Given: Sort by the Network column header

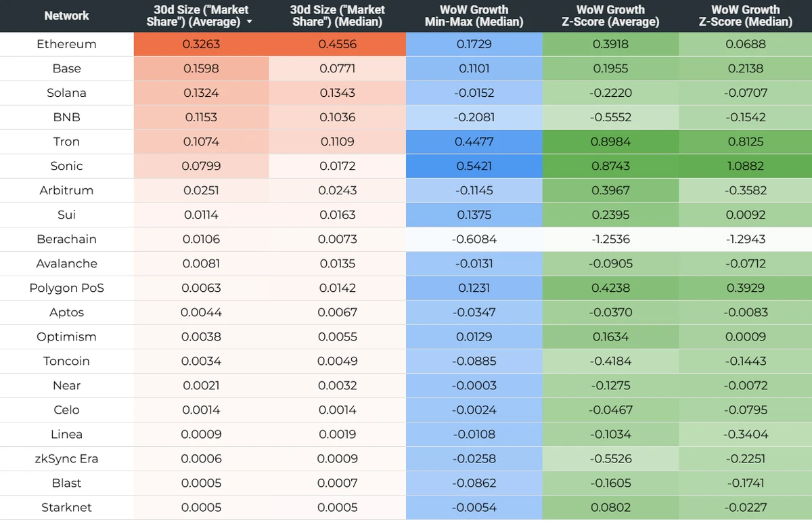Looking at the screenshot, I should pyautogui.click(x=66, y=16).
